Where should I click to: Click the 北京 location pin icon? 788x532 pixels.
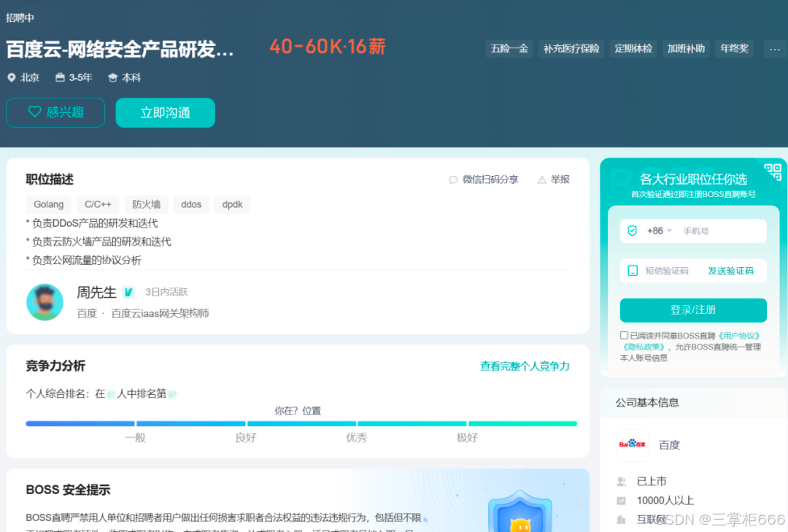[12, 77]
